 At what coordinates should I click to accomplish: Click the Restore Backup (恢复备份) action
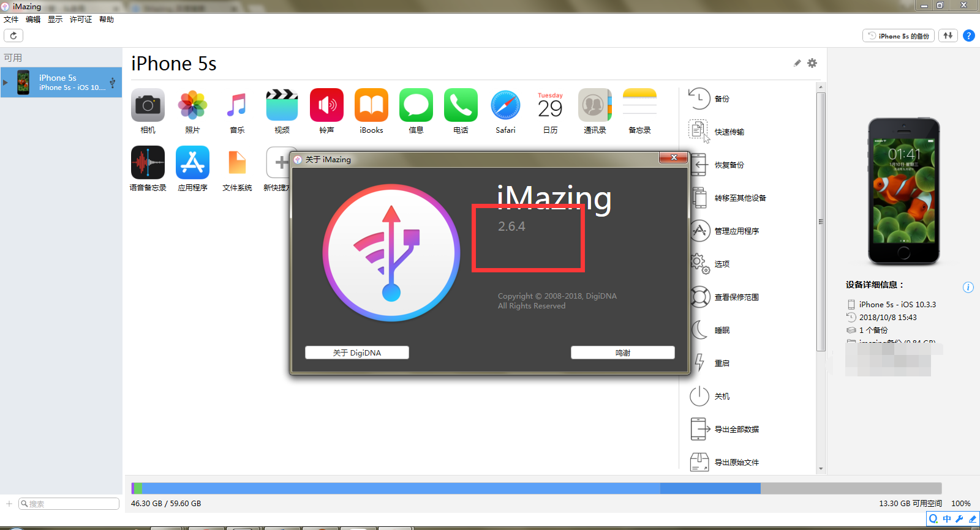click(x=717, y=165)
